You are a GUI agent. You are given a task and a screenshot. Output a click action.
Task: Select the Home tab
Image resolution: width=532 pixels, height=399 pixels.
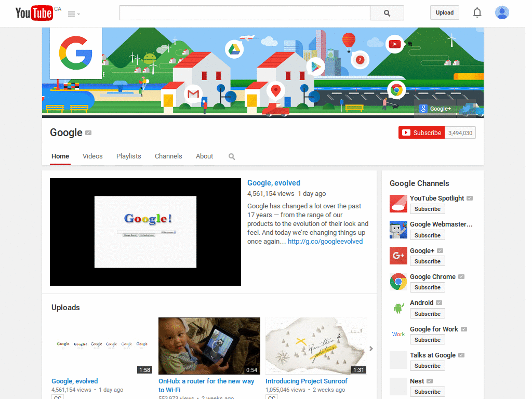(60, 156)
